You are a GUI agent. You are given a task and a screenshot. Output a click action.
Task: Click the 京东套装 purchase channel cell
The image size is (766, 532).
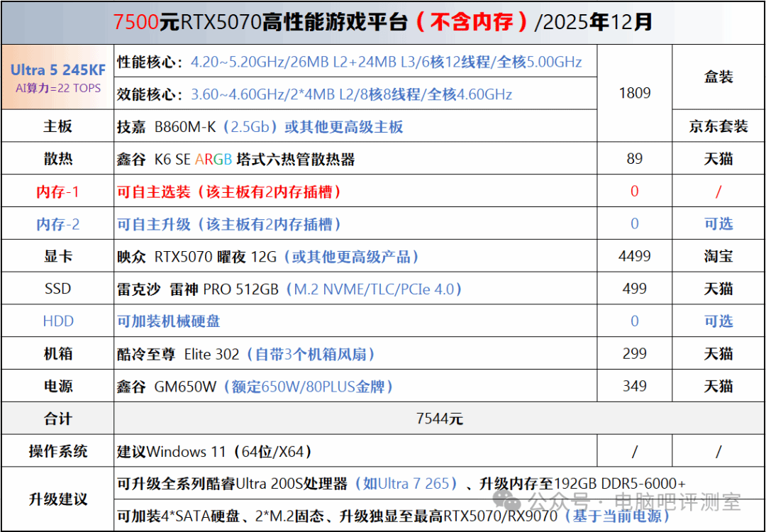(718, 126)
